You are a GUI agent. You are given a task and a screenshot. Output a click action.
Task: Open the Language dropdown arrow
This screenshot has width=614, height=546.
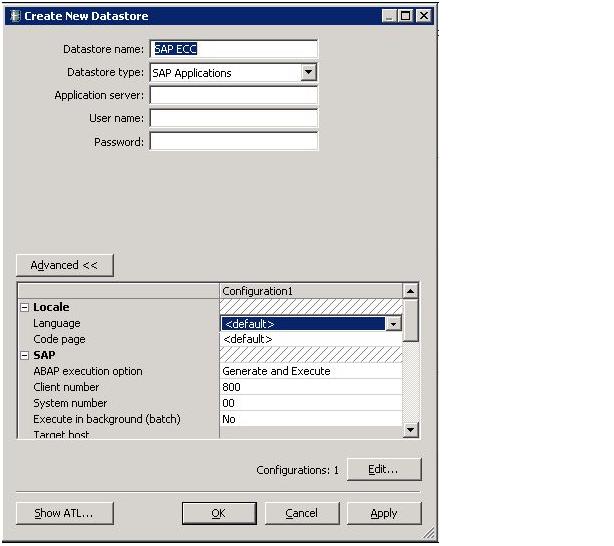click(x=393, y=324)
